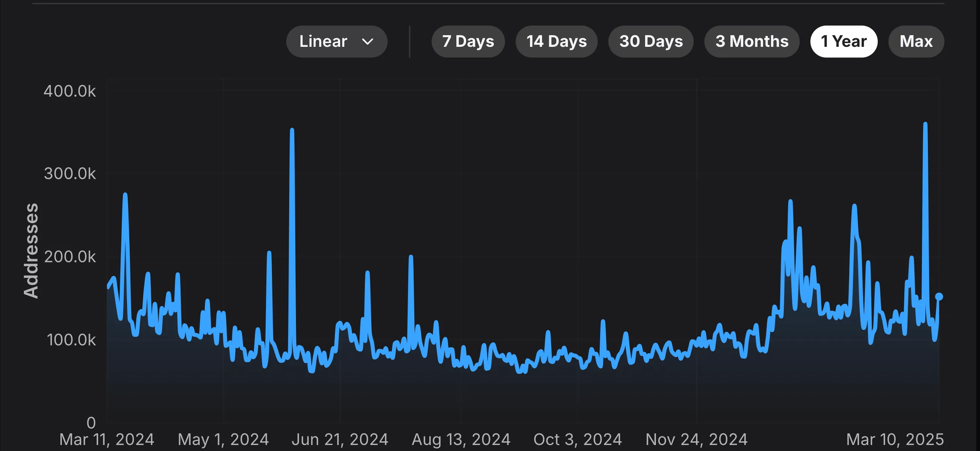
Task: Click the Mar 10, 2025 date label
Action: 895,440
